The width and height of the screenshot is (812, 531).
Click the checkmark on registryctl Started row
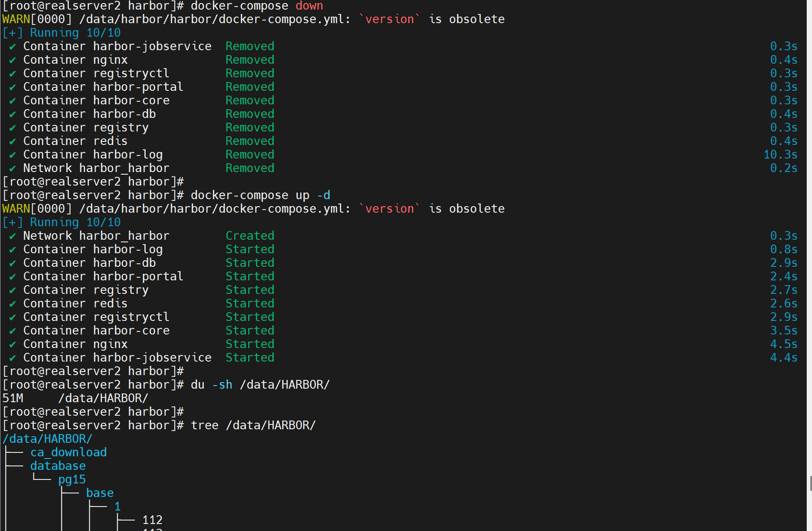point(13,317)
